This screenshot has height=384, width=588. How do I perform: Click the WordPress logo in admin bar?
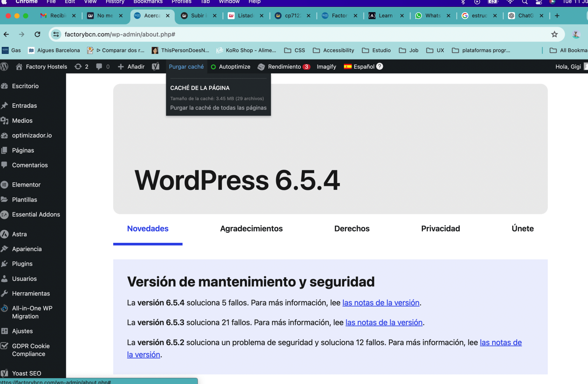point(4,66)
